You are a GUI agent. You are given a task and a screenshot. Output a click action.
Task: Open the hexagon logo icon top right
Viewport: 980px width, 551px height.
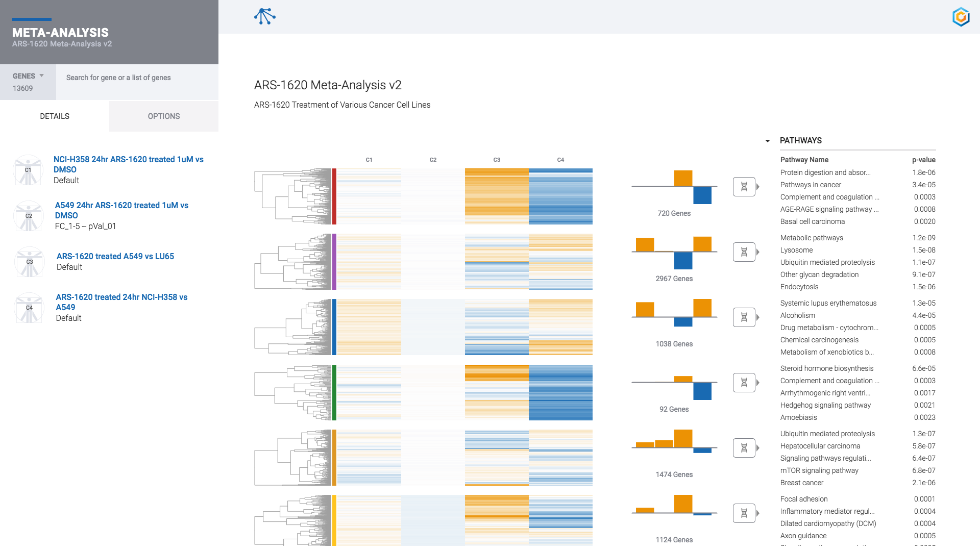961,17
